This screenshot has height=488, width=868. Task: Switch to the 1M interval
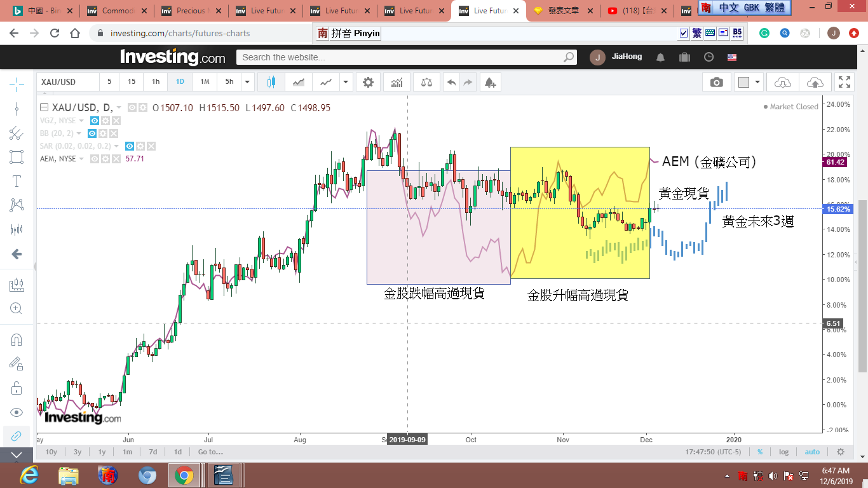[x=205, y=82]
